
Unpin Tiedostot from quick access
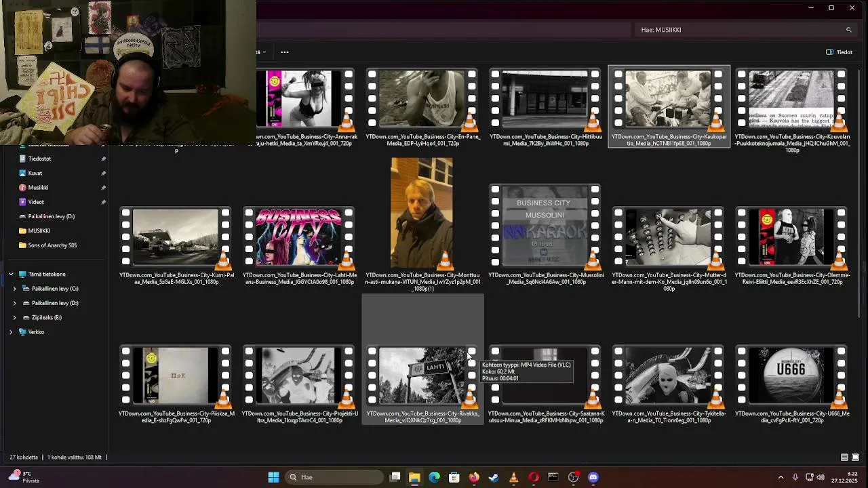click(x=103, y=159)
